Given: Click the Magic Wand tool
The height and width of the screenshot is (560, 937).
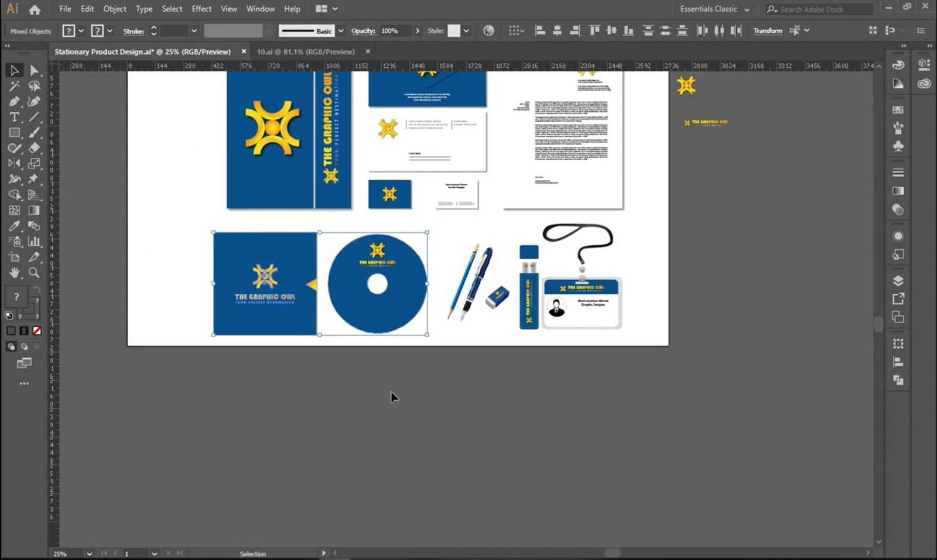Looking at the screenshot, I should click(x=14, y=86).
